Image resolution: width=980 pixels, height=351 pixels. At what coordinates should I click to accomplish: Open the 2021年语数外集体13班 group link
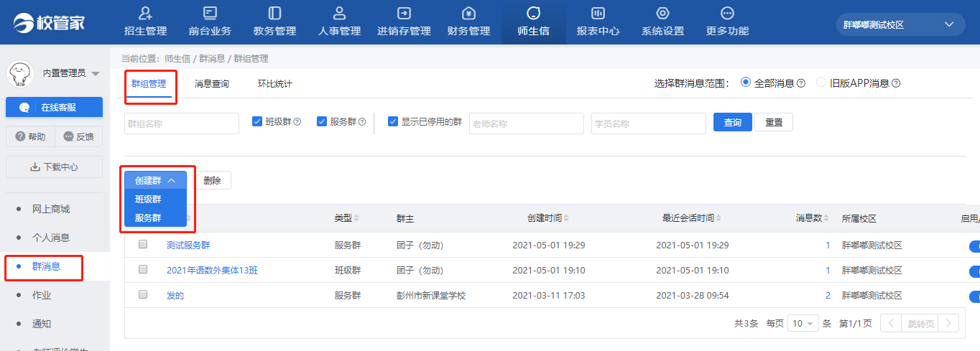(212, 271)
